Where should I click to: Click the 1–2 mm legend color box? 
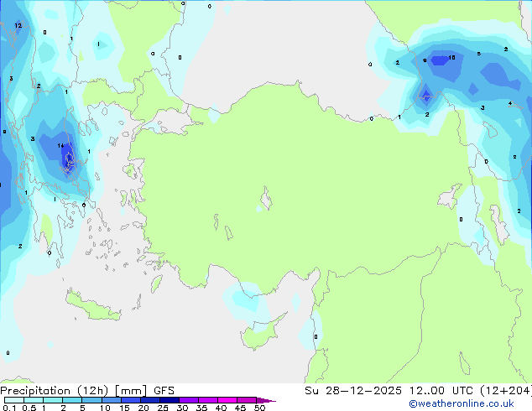53,400
